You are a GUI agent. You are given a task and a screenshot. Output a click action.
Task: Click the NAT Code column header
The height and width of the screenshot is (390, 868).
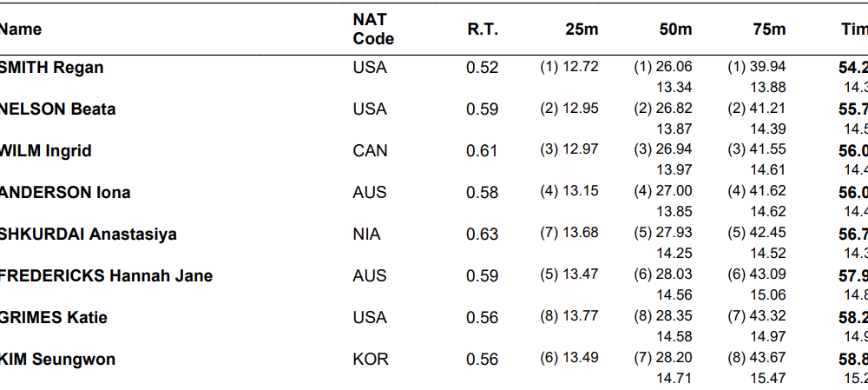[x=373, y=30]
